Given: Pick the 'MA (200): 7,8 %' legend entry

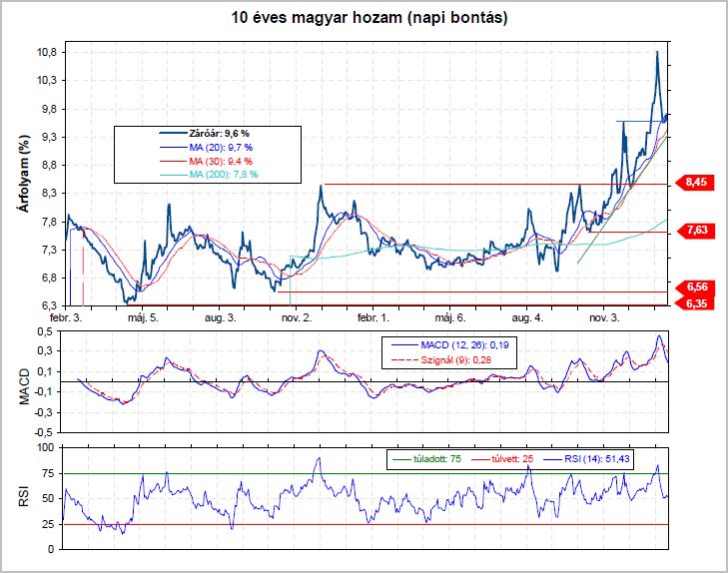Looking at the screenshot, I should [x=206, y=174].
